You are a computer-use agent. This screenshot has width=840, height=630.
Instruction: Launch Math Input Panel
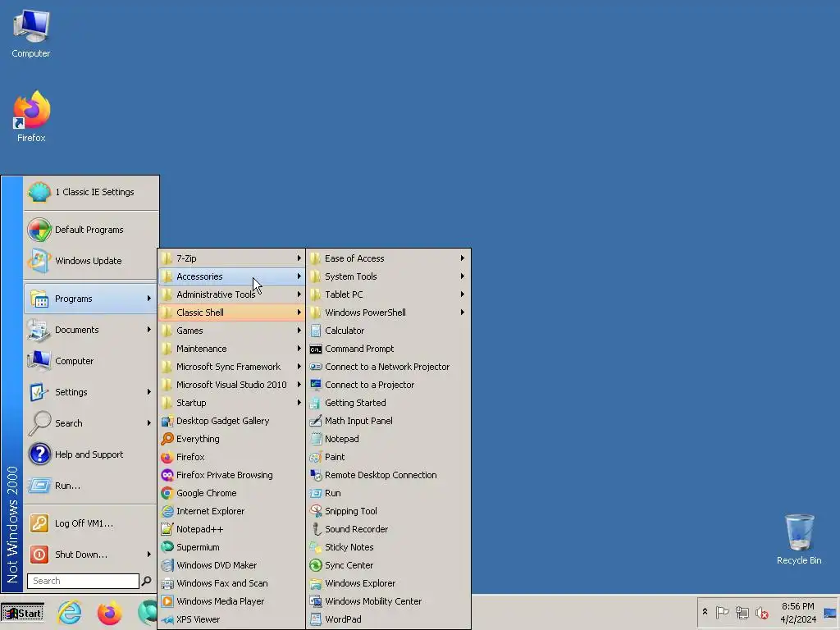click(388, 421)
